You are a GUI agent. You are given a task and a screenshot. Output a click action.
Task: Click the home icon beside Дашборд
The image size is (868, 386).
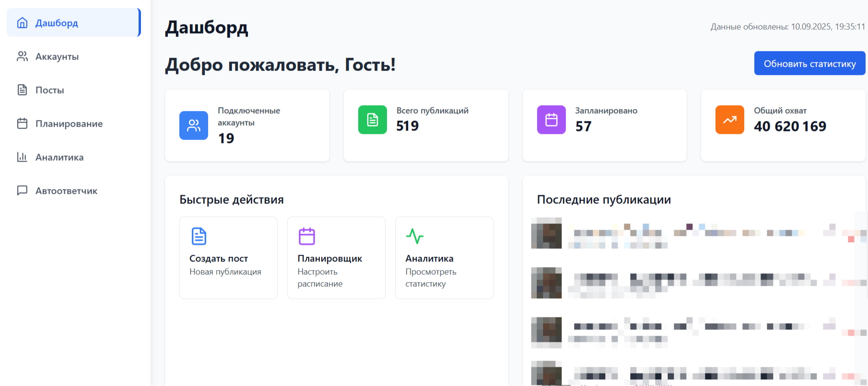[22, 23]
